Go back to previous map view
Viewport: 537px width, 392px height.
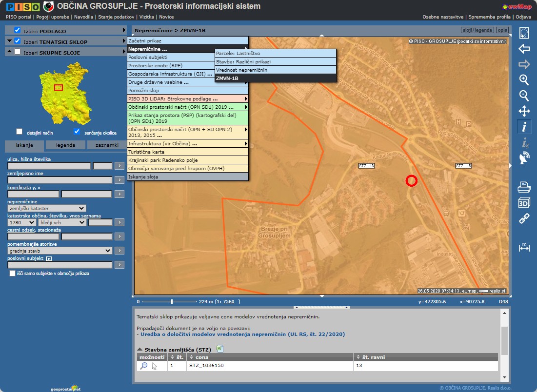(x=524, y=49)
